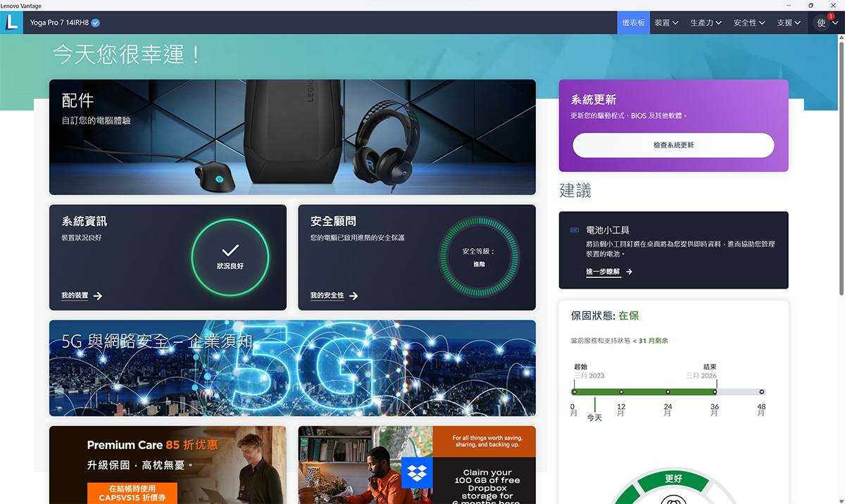Click the 保固狀態: 在保 heading

pos(605,316)
